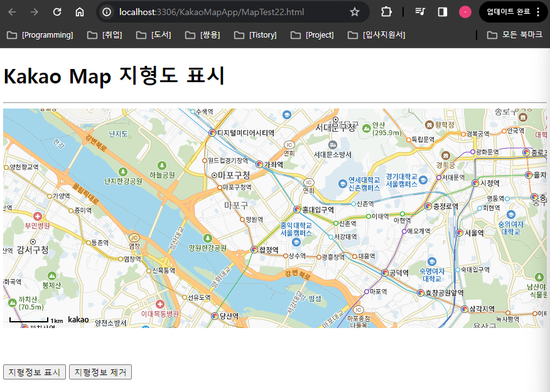Click the 밤섬 island label

[x=315, y=298]
